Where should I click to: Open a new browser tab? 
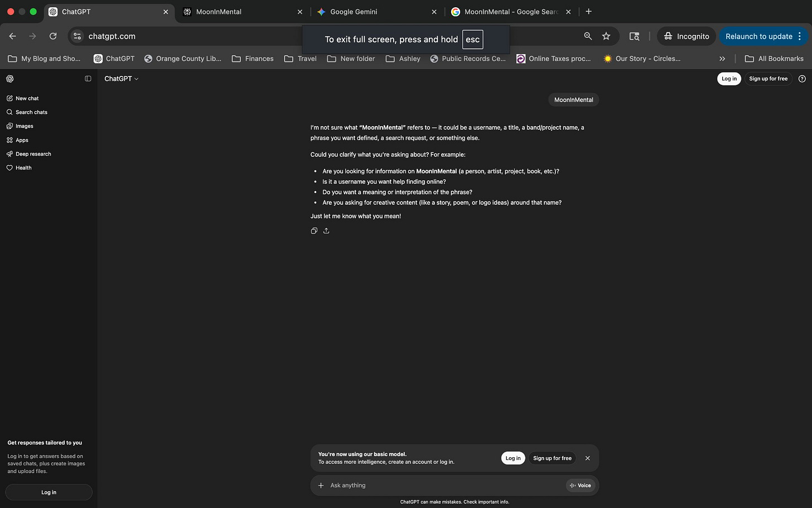(x=588, y=12)
